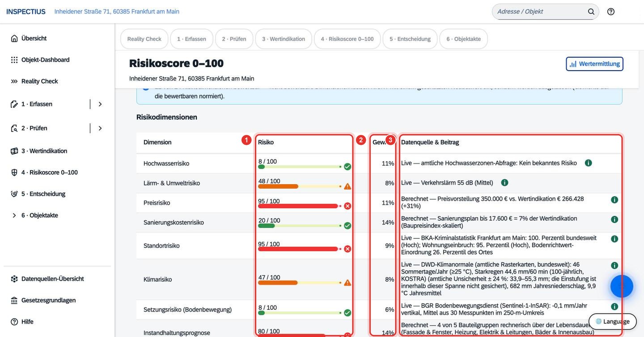Select 4 · Risikoscore 0–100 in the sidebar

pyautogui.click(x=57, y=173)
